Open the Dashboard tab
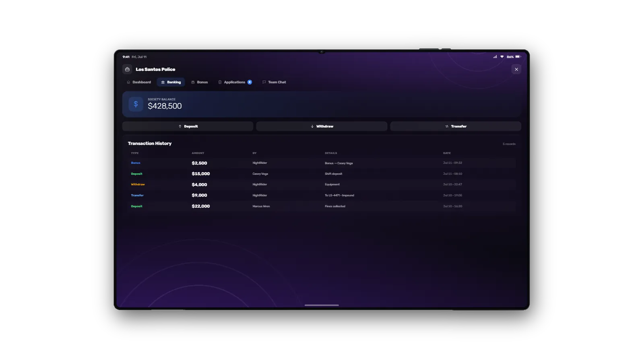The height and width of the screenshot is (359, 644). coord(139,82)
